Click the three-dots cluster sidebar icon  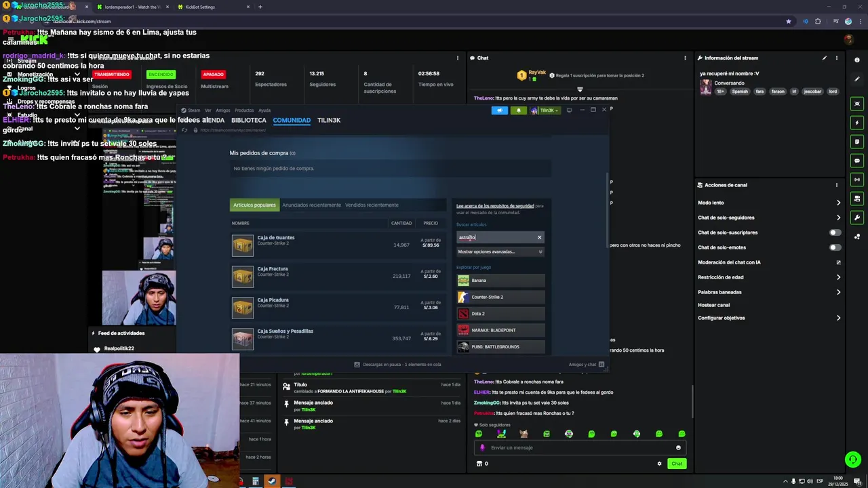pos(857,237)
